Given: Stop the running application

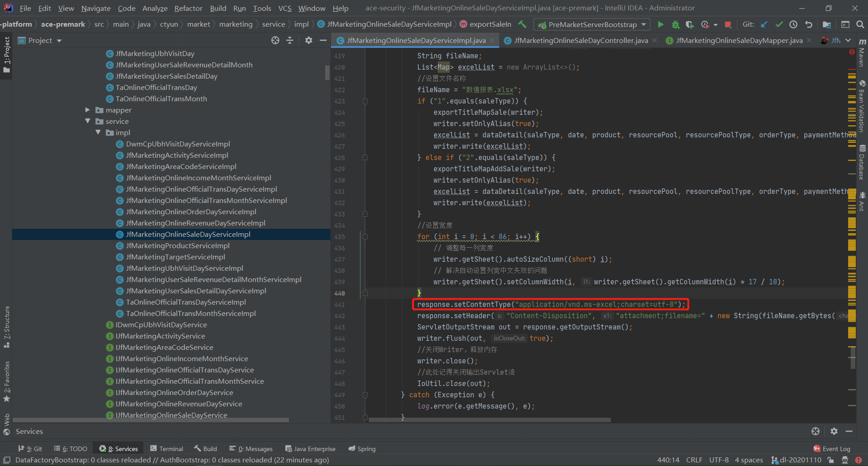Looking at the screenshot, I should point(728,24).
